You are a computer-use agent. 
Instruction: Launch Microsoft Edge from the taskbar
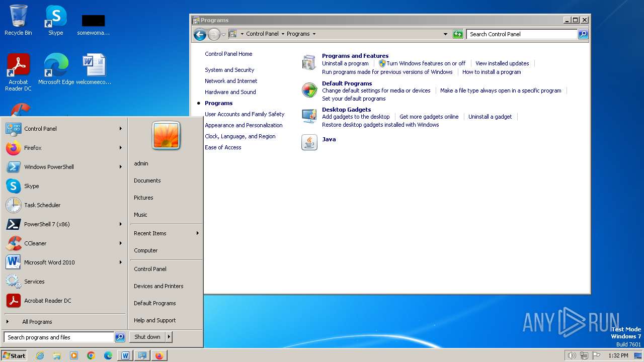108,355
